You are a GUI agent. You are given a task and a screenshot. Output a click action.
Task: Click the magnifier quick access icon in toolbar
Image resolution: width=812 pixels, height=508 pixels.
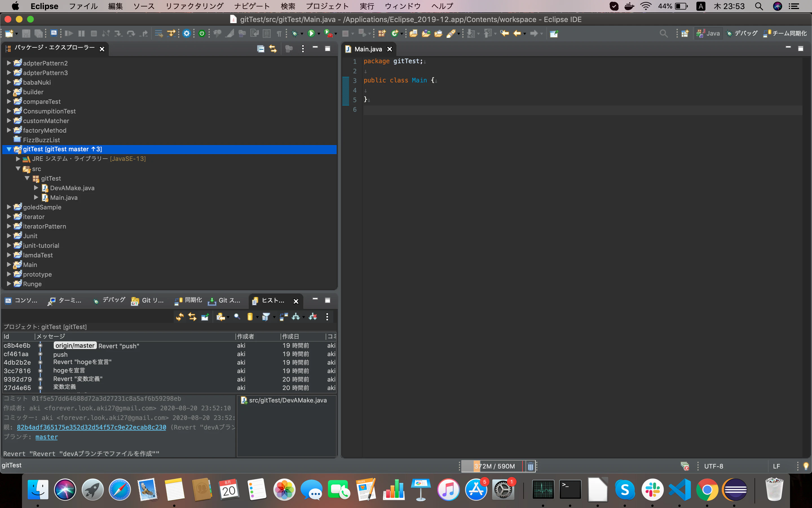pyautogui.click(x=663, y=33)
